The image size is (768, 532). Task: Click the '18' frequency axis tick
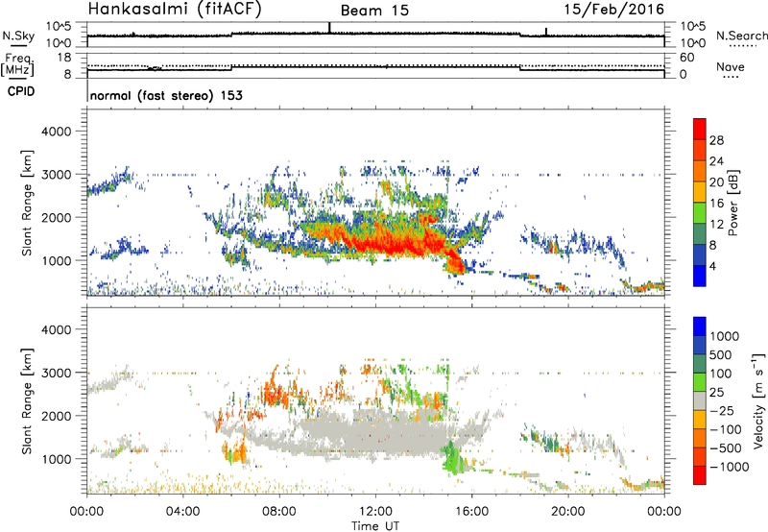click(64, 58)
